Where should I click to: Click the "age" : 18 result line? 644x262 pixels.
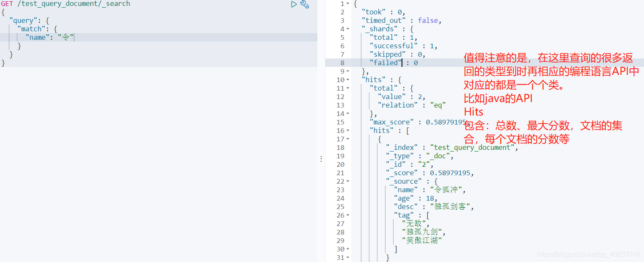(x=415, y=198)
